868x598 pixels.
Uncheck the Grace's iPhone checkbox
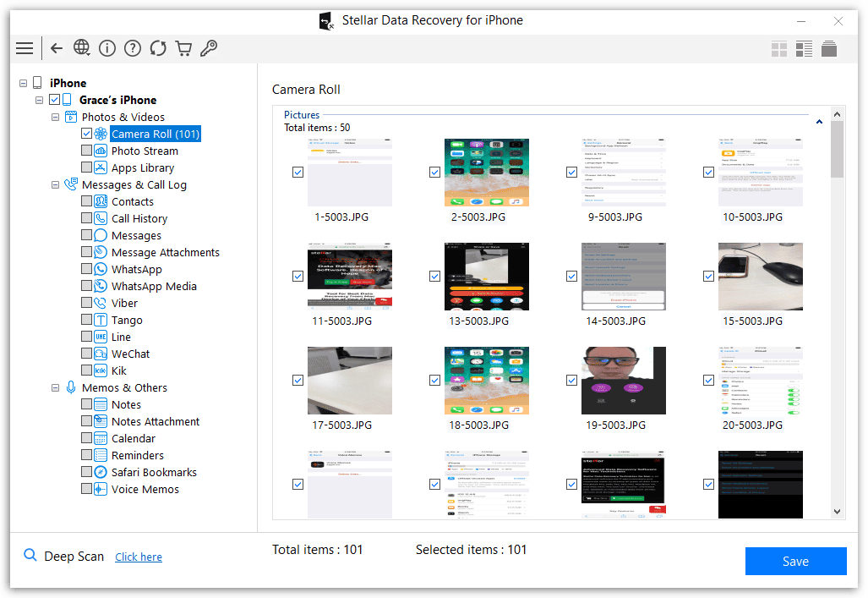pyautogui.click(x=54, y=100)
